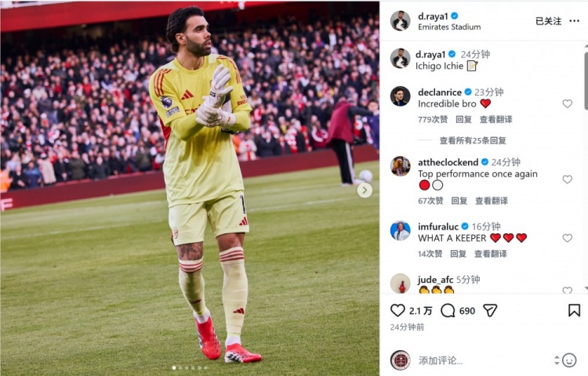
Task: Toggle the 已关注 following button
Action: pos(548,21)
